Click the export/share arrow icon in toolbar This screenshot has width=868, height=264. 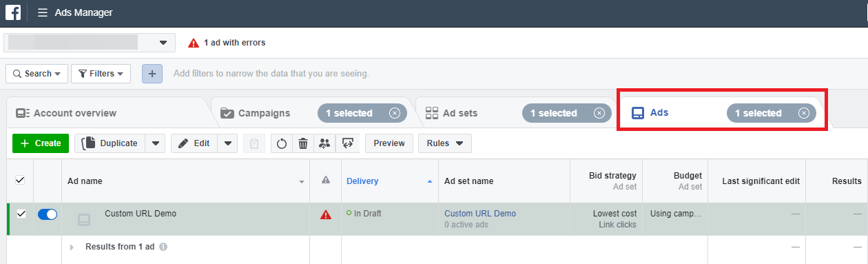coord(347,143)
